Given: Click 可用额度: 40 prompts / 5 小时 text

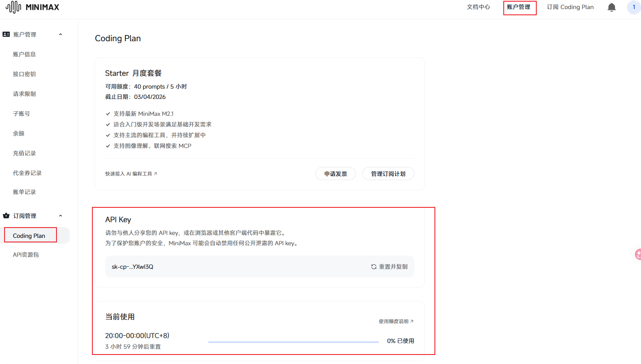Looking at the screenshot, I should [146, 87].
